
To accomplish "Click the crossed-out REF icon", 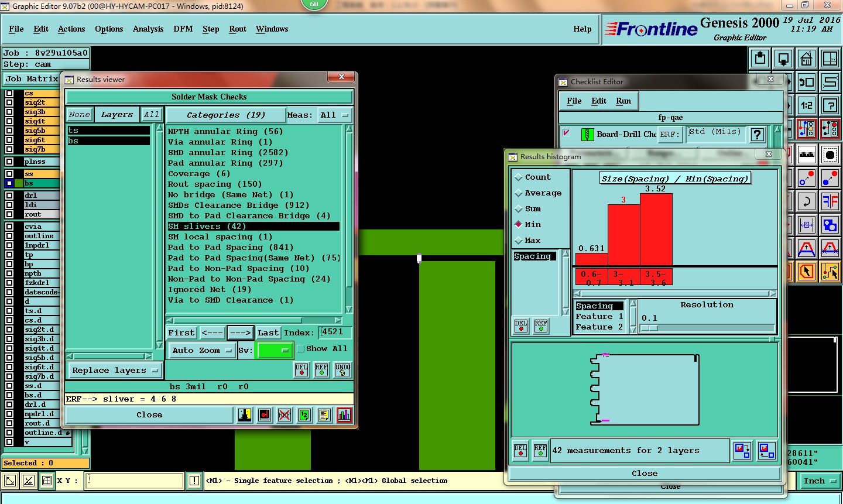I will [x=285, y=415].
